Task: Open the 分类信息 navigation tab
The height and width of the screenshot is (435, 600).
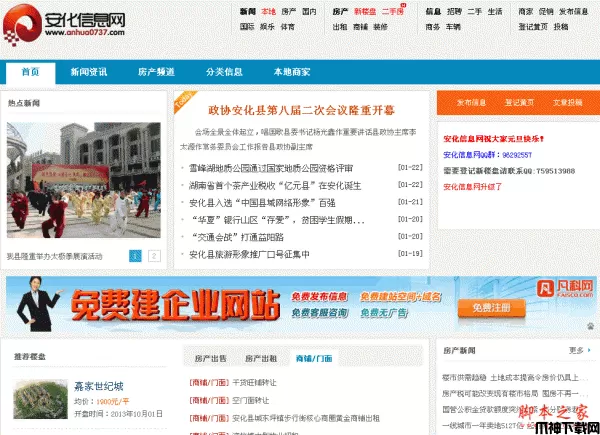Action: click(224, 72)
